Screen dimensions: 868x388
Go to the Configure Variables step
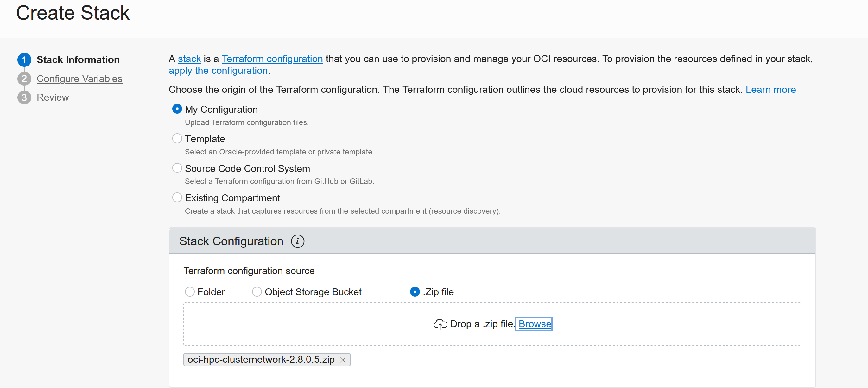click(79, 78)
